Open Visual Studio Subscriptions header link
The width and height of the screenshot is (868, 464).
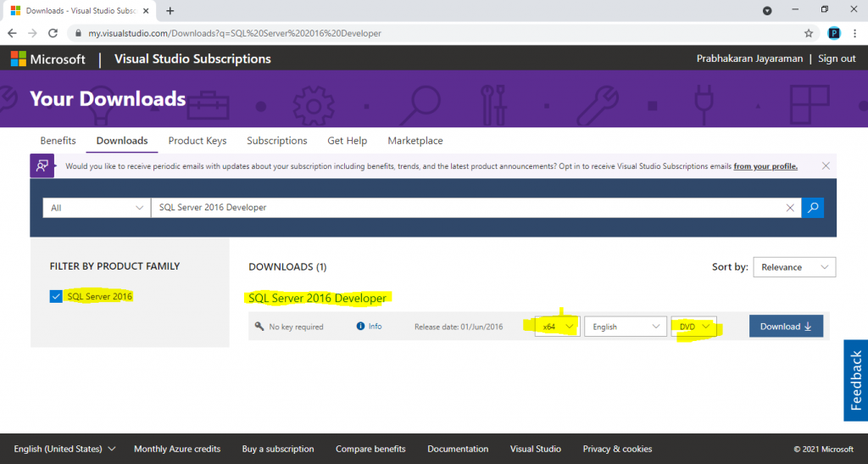click(192, 59)
